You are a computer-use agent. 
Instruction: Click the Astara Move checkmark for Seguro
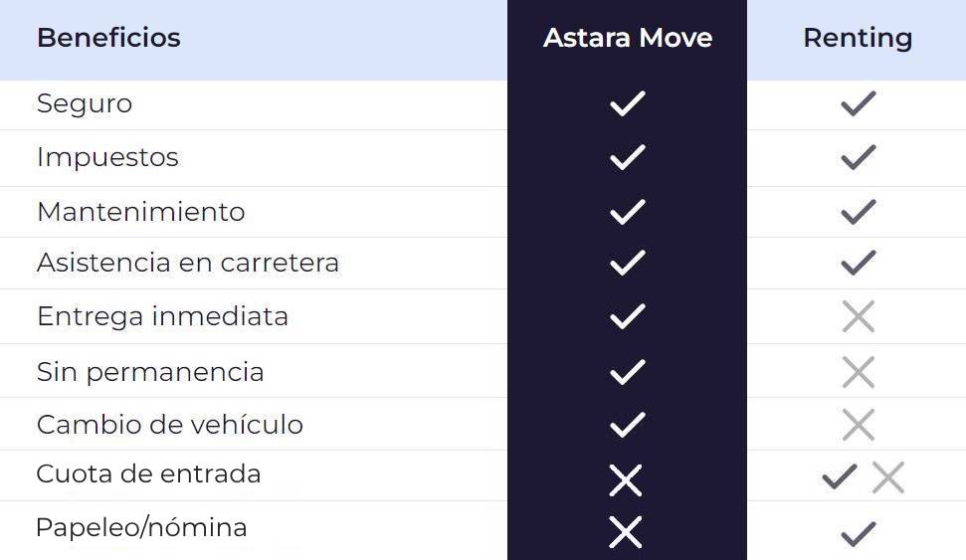pyautogui.click(x=627, y=103)
